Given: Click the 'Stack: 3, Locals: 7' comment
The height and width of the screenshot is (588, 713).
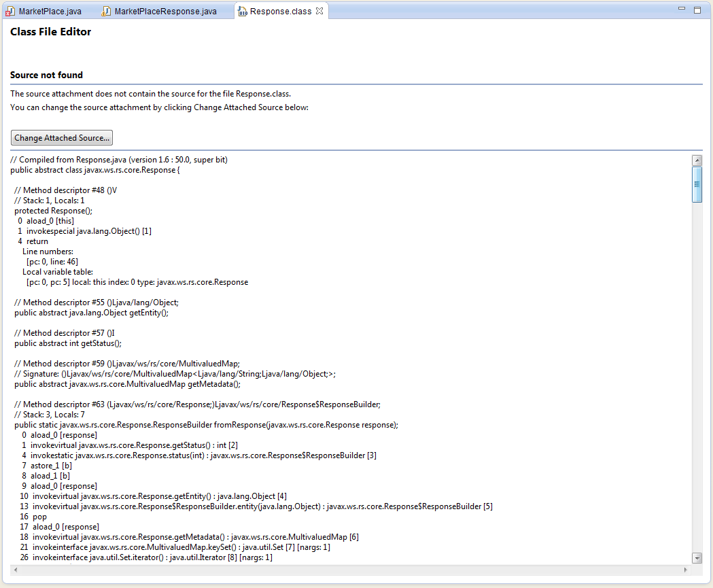Looking at the screenshot, I should click(49, 415).
